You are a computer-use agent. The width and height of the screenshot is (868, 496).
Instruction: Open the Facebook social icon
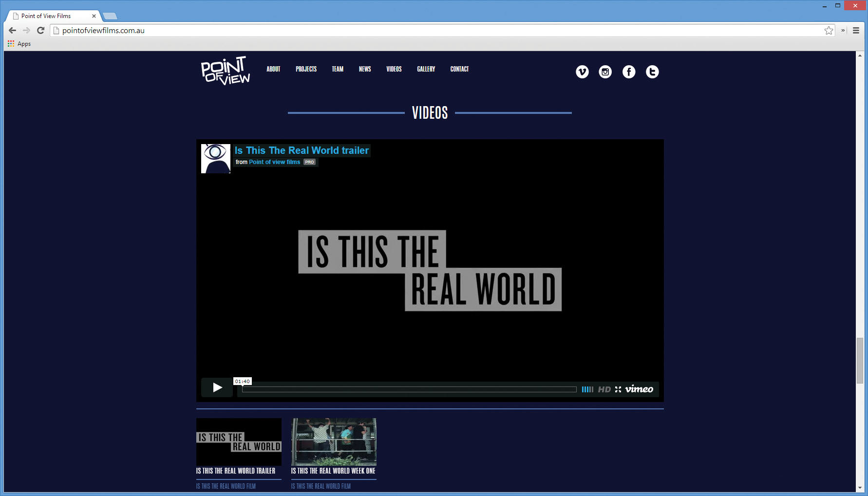[629, 72]
